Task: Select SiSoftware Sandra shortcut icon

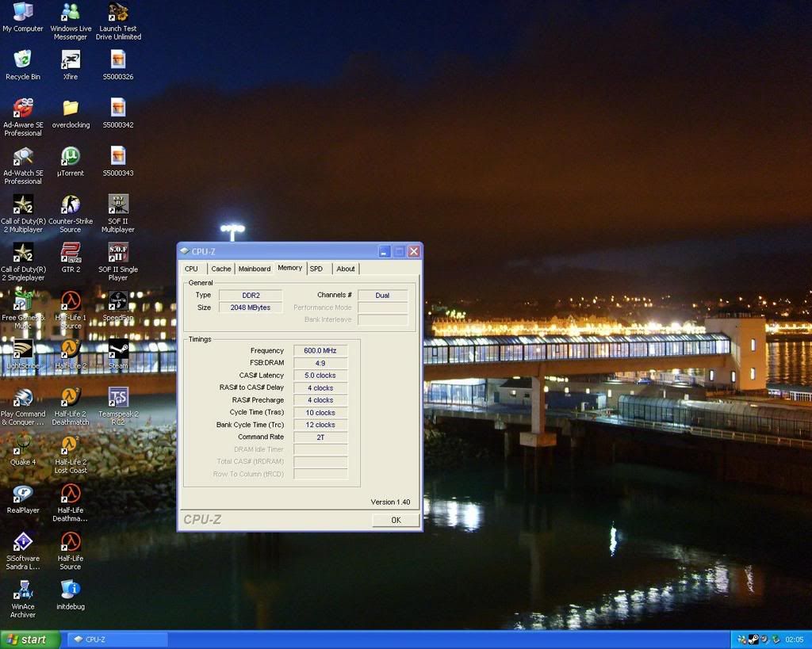Action: pos(23,551)
